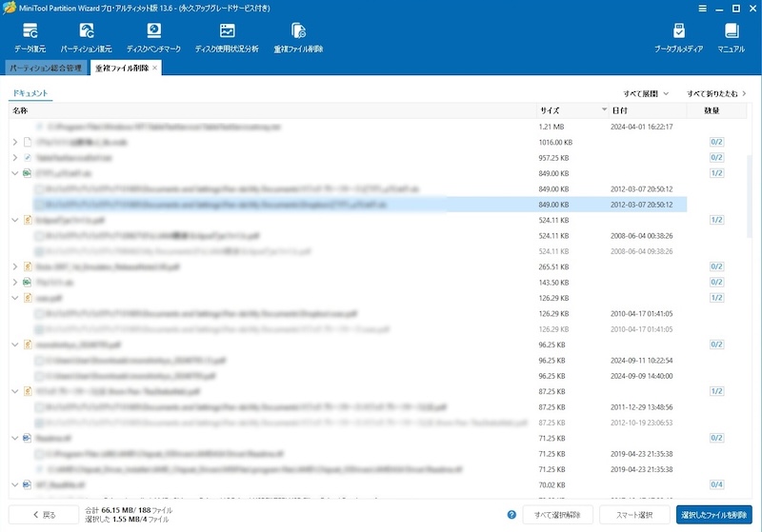Select the ドキュメント (Documents) tab
This screenshot has width=762, height=532.
[x=30, y=94]
